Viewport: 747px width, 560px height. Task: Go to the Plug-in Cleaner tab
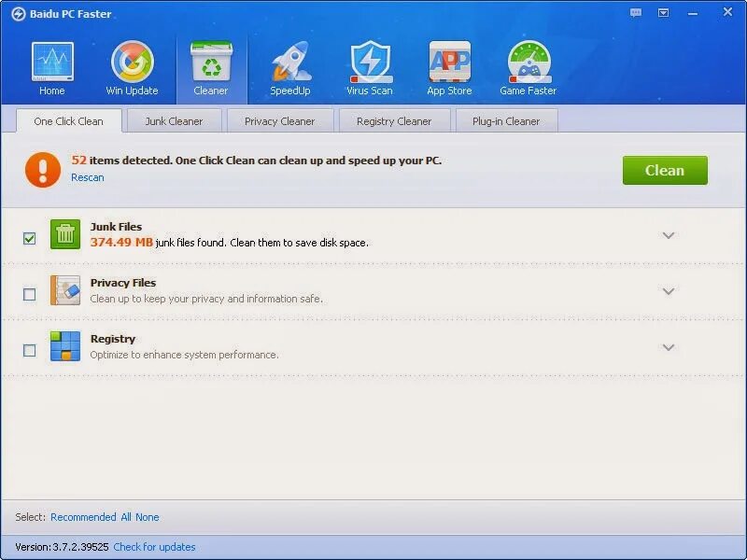tap(506, 121)
